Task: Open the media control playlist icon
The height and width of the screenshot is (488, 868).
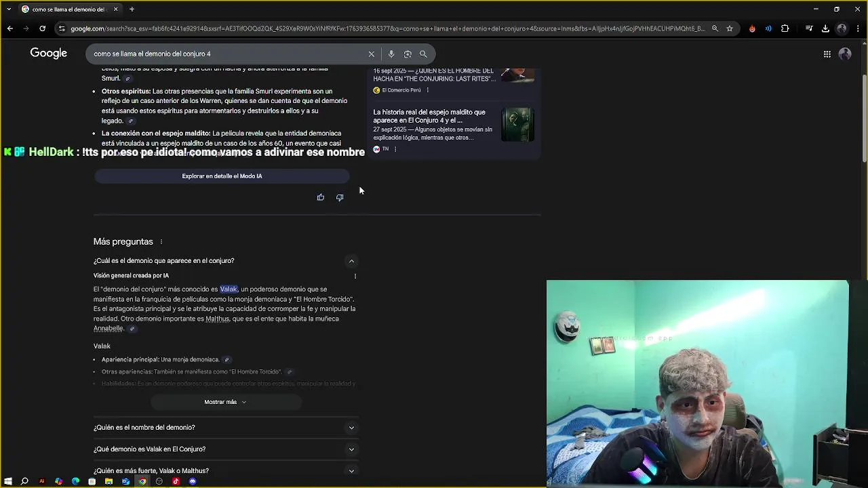Action: [x=809, y=28]
